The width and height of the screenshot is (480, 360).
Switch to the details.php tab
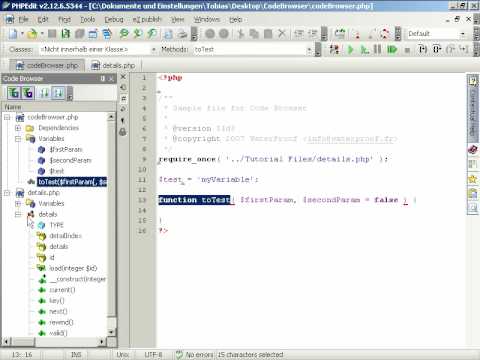pyautogui.click(x=114, y=65)
